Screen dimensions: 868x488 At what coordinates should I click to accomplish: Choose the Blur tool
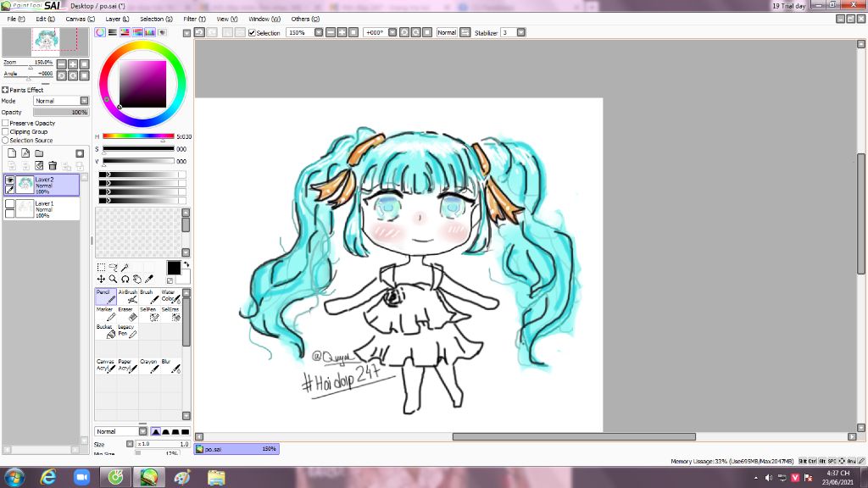point(170,365)
